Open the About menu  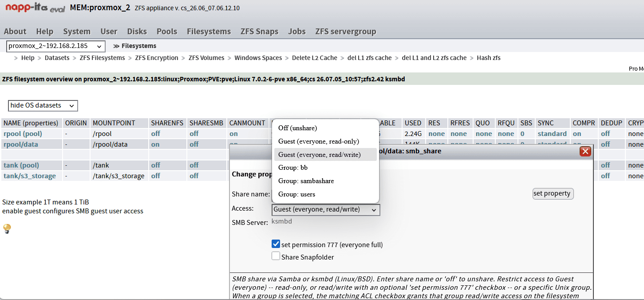15,32
